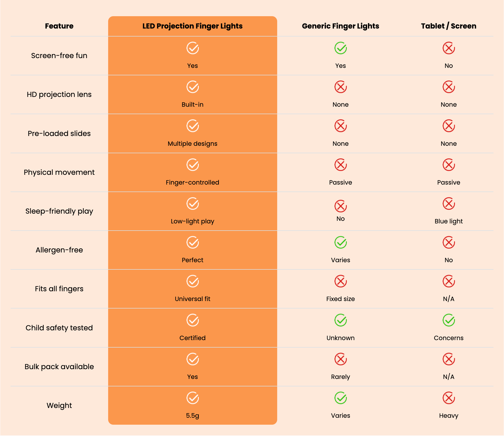Viewport: 504px width, 436px height.
Task: Click the red X above Fixed size
Action: 340,281
